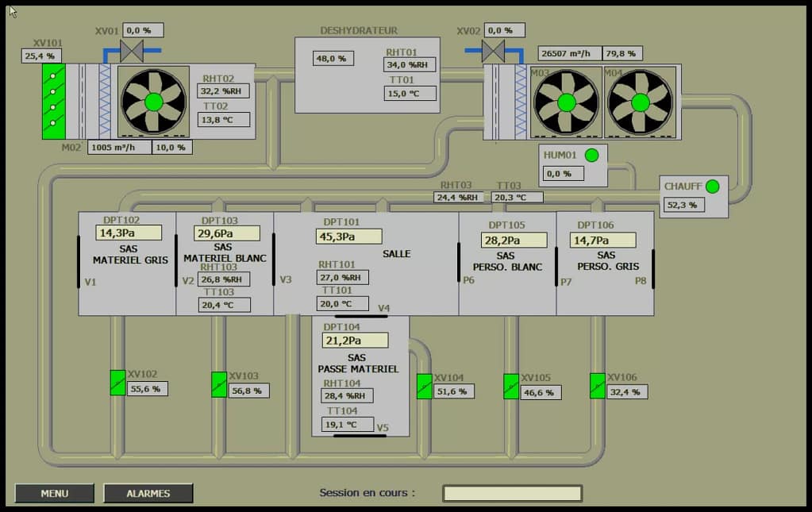Screen dimensions: 812x512
Task: Click the XV01 valve symbol
Action: 132,51
